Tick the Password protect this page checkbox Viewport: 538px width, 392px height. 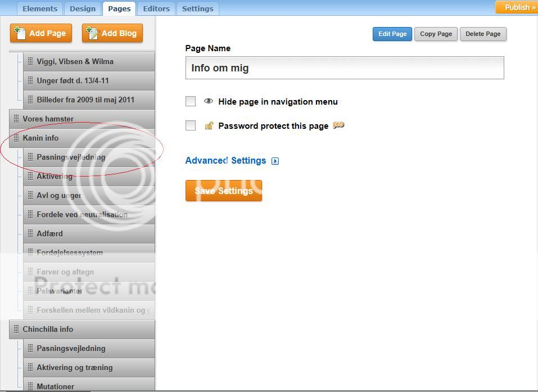[x=191, y=126]
